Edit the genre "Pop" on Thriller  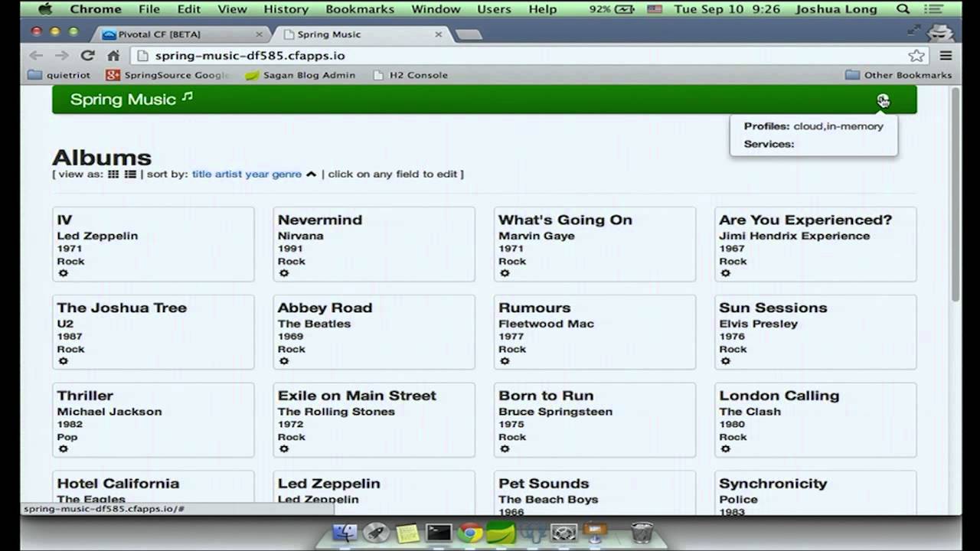tap(67, 437)
